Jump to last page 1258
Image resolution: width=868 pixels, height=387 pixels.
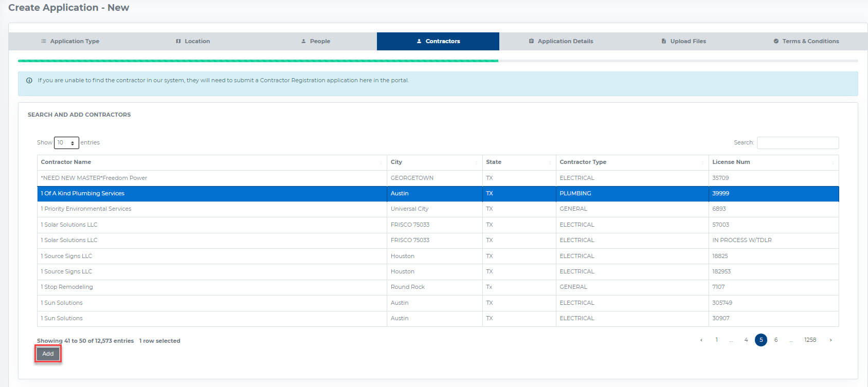[810, 340]
